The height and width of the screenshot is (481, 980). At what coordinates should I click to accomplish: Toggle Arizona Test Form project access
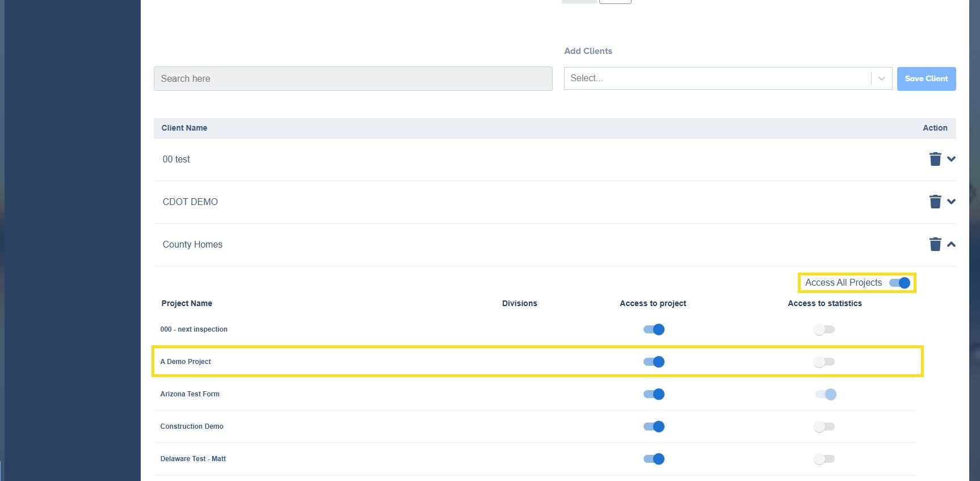pyautogui.click(x=654, y=394)
